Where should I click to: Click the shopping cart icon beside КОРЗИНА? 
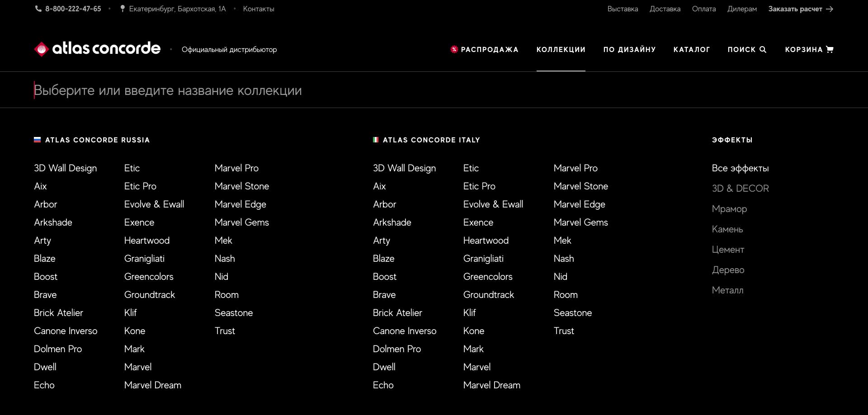[830, 49]
